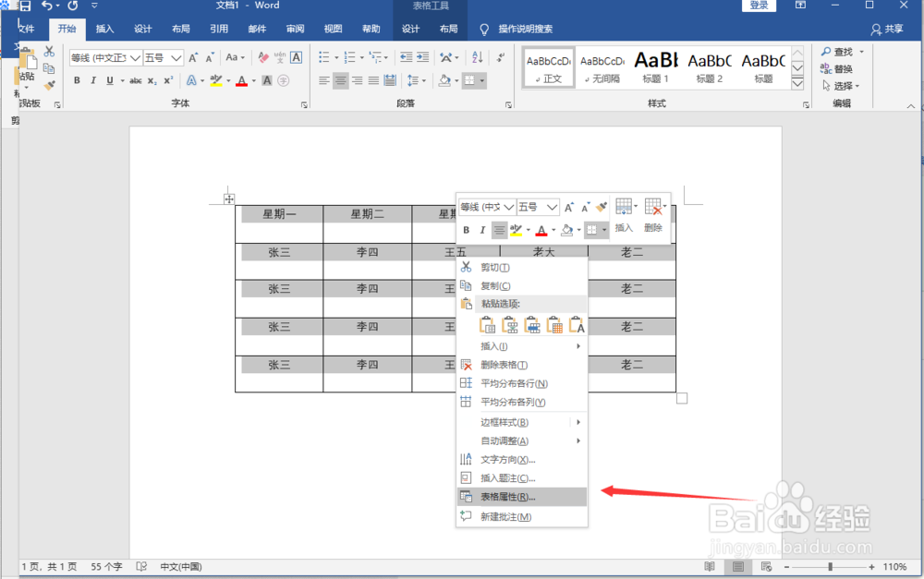Toggle show/hide paragraph marks
924x579 pixels.
(x=501, y=57)
